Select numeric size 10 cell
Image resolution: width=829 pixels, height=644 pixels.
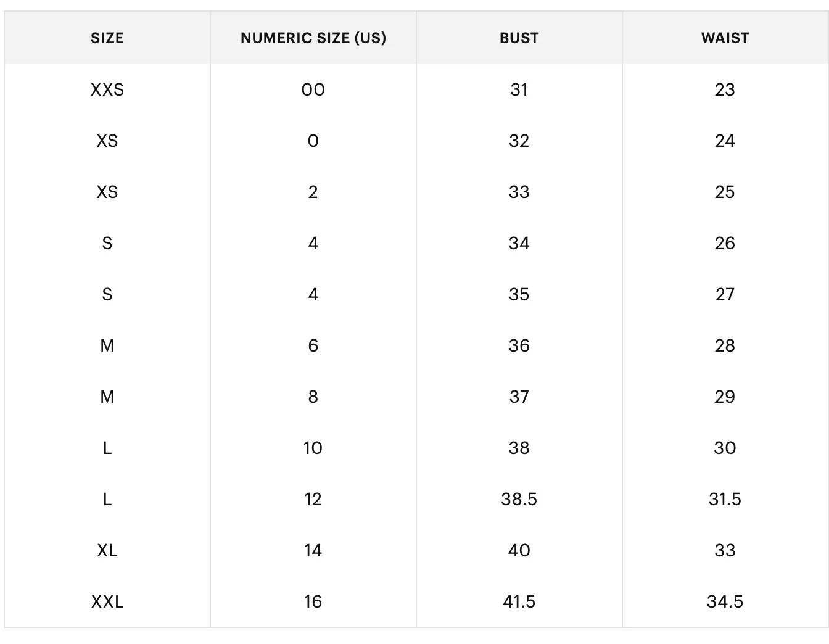[313, 448]
